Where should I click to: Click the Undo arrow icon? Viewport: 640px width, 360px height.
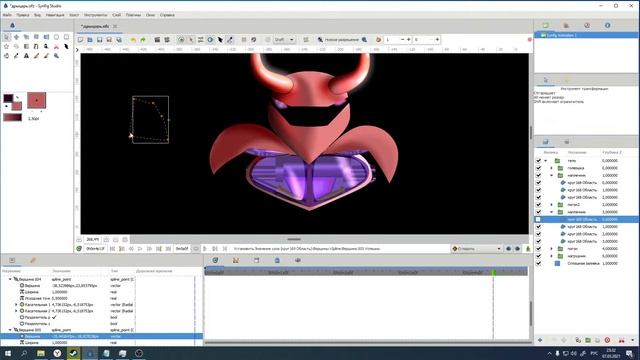133,40
